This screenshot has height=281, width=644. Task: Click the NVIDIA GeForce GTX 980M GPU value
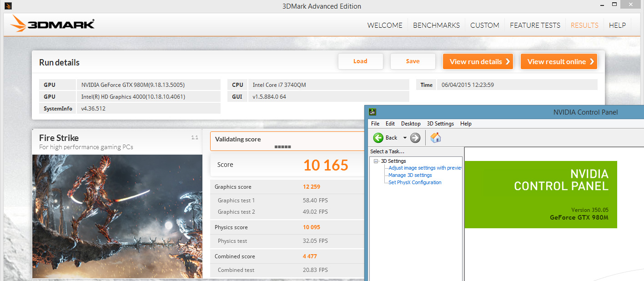point(133,85)
